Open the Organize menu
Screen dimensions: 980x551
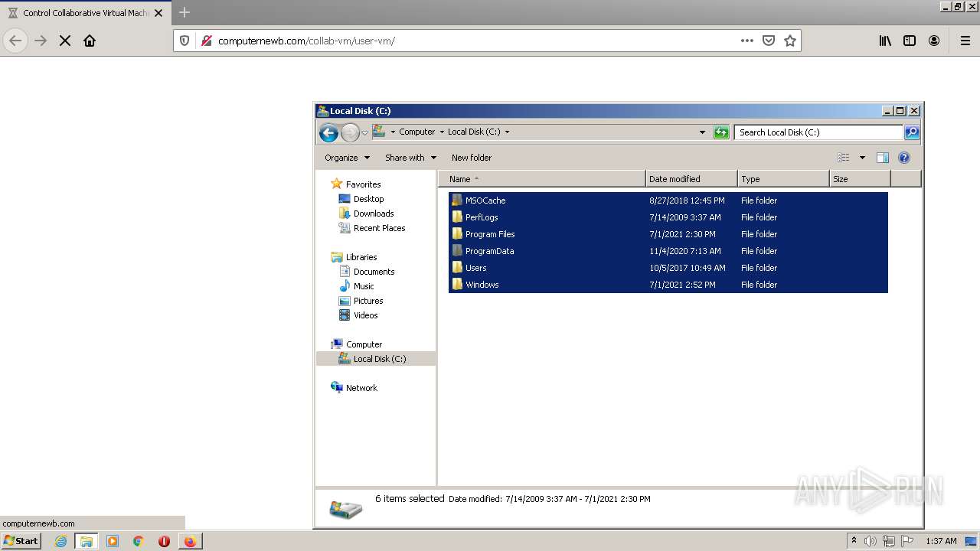pos(347,158)
